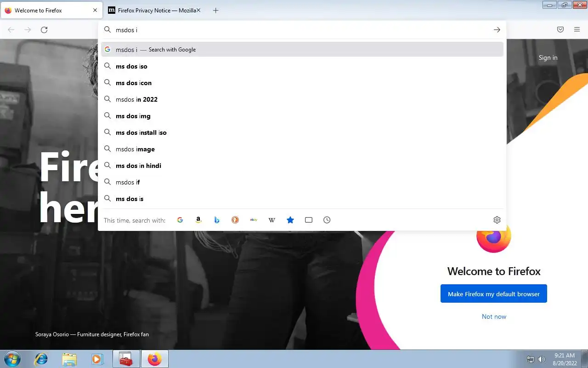Choose the 'ms dos icon' suggestion
This screenshot has width=588, height=368.
pyautogui.click(x=302, y=83)
